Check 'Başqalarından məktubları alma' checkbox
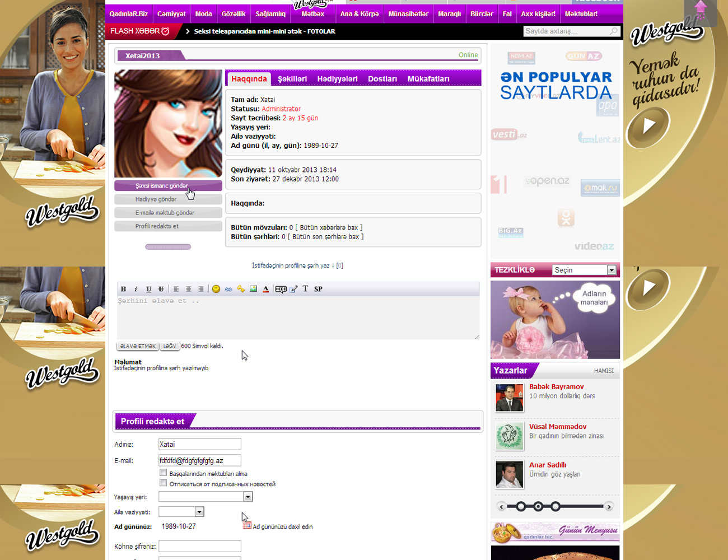The image size is (728, 560). tap(163, 473)
